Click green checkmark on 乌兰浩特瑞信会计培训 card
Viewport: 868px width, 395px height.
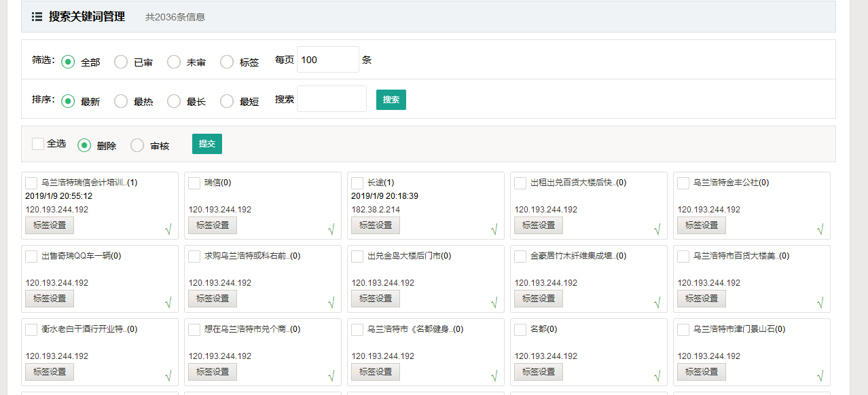click(168, 229)
